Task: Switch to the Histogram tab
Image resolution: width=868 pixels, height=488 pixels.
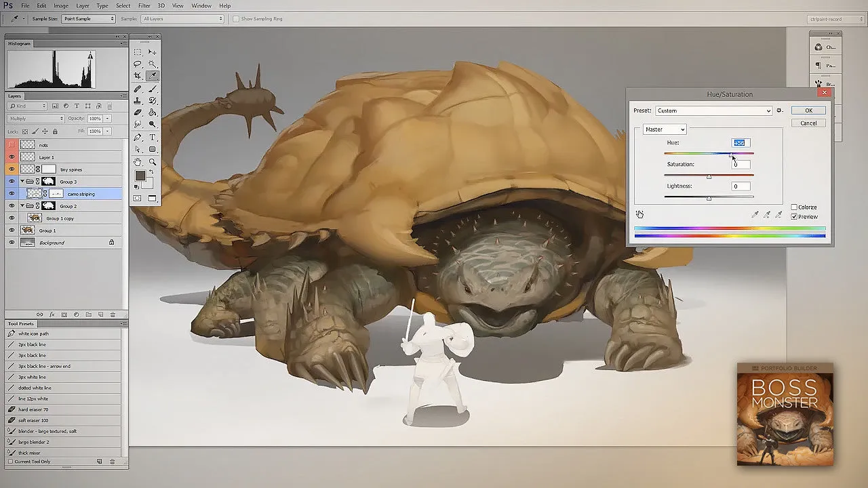Action: [x=20, y=43]
